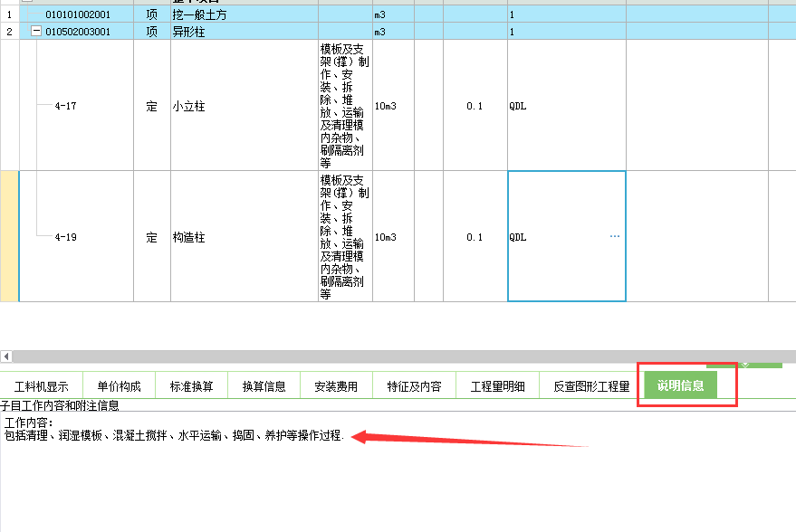Click the 工作内容 description text line
The width and height of the screenshot is (796, 532).
(174, 435)
